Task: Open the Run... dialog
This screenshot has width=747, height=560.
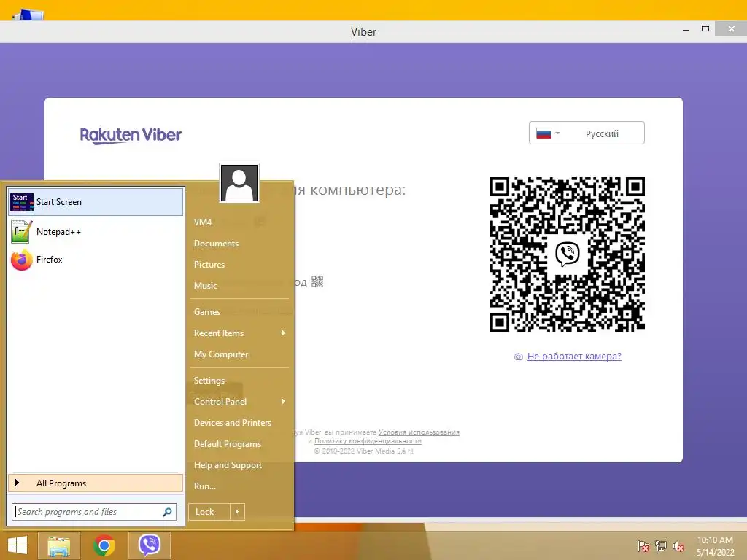Action: tap(205, 486)
